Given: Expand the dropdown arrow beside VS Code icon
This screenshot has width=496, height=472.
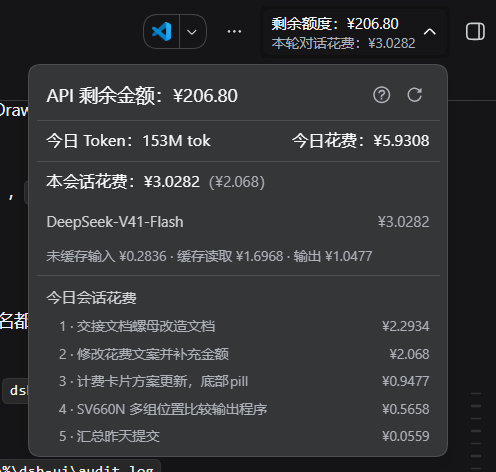Looking at the screenshot, I should coord(192,32).
